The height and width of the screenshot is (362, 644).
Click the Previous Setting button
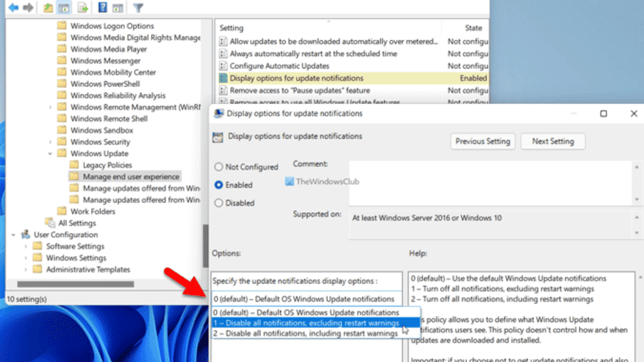tap(482, 141)
